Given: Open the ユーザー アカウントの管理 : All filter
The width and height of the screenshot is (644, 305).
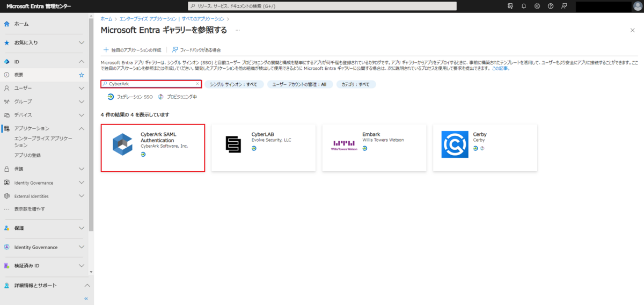Looking at the screenshot, I should coord(299,84).
